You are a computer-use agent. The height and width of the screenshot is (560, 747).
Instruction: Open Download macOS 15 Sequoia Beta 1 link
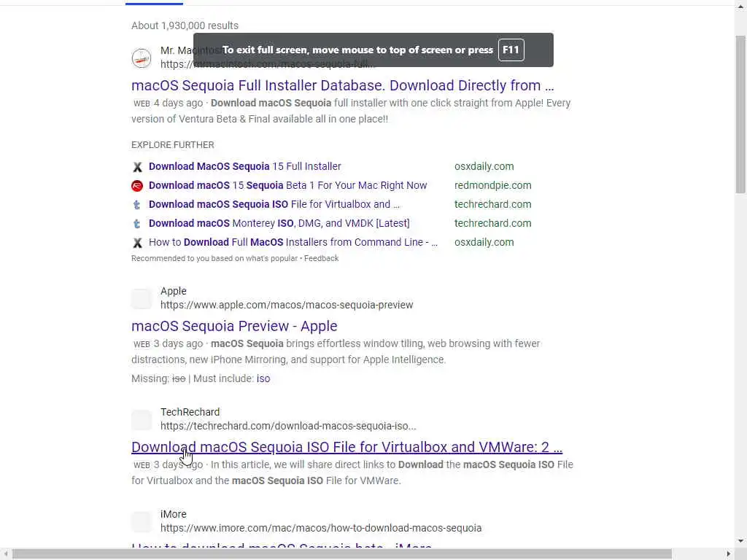click(x=287, y=185)
